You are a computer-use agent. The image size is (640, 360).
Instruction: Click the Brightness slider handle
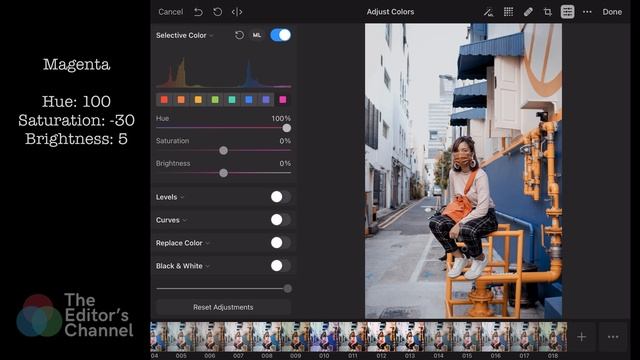[x=223, y=173]
